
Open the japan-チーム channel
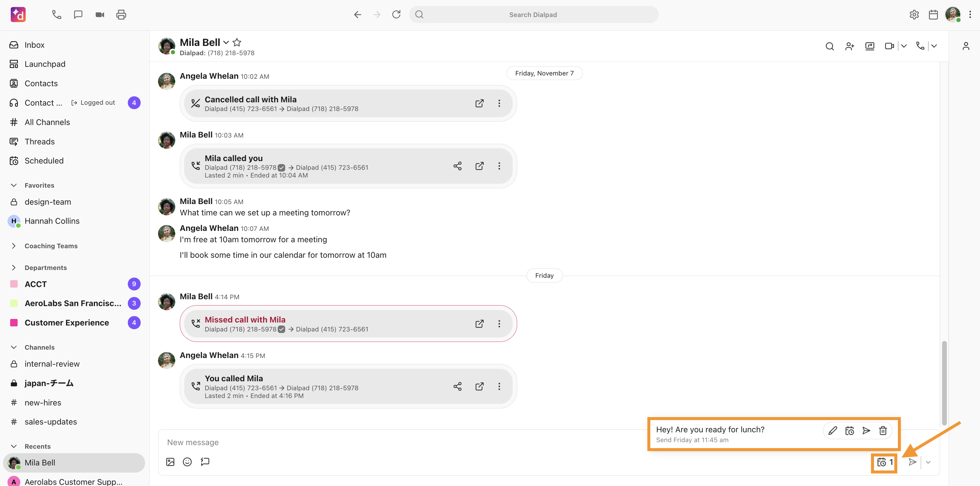coord(74,383)
